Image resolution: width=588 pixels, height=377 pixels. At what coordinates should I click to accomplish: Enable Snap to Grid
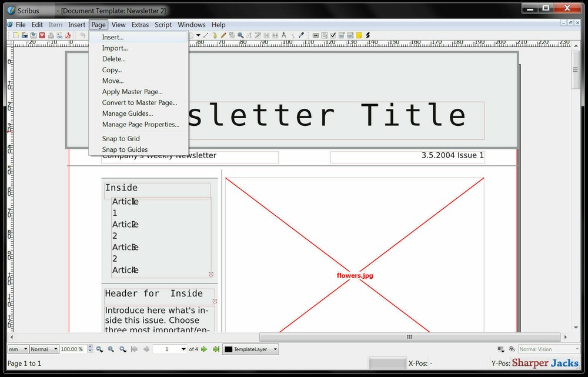click(120, 138)
